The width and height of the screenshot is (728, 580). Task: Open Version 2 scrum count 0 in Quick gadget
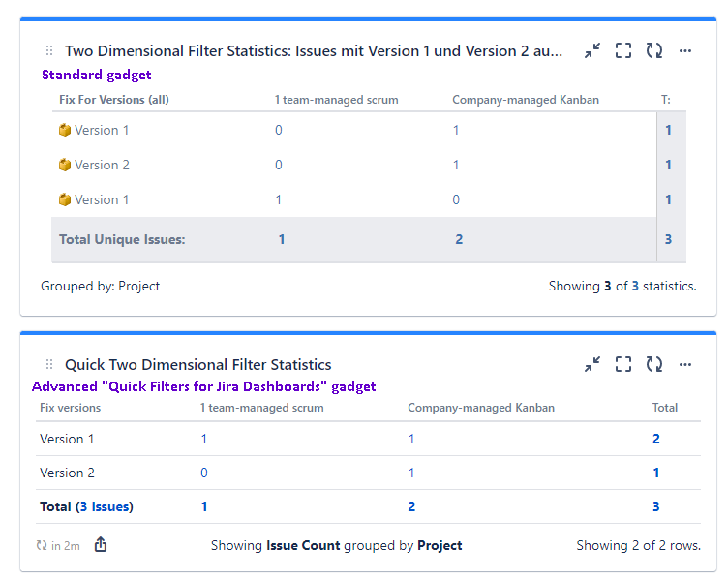[x=204, y=473]
